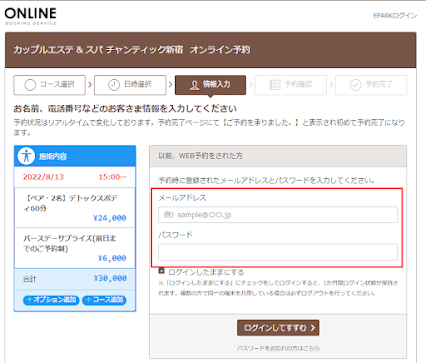Click the +オプション追加 button
The image size is (426, 363).
click(x=51, y=300)
